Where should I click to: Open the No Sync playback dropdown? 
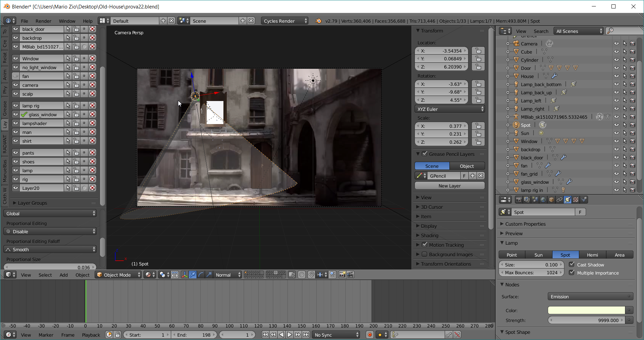336,335
